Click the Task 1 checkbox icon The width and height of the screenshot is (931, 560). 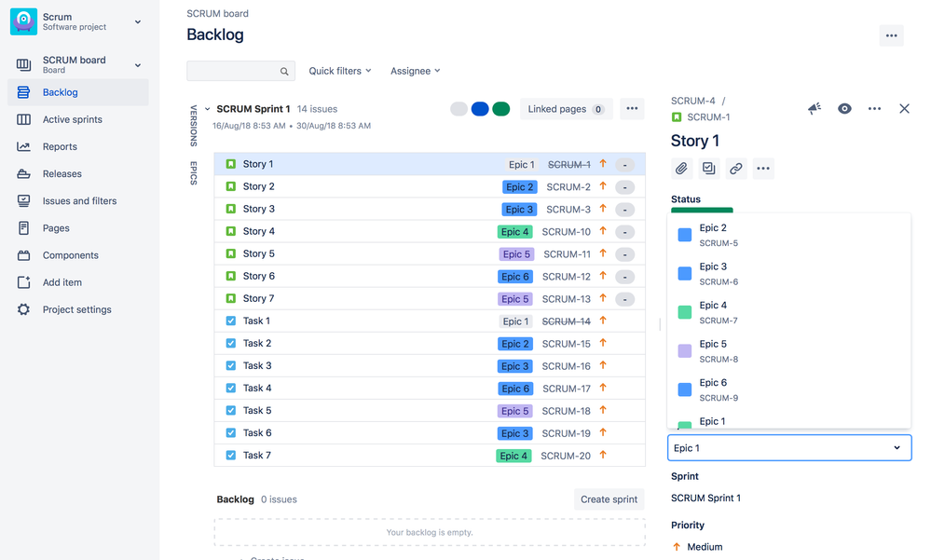[x=231, y=321]
